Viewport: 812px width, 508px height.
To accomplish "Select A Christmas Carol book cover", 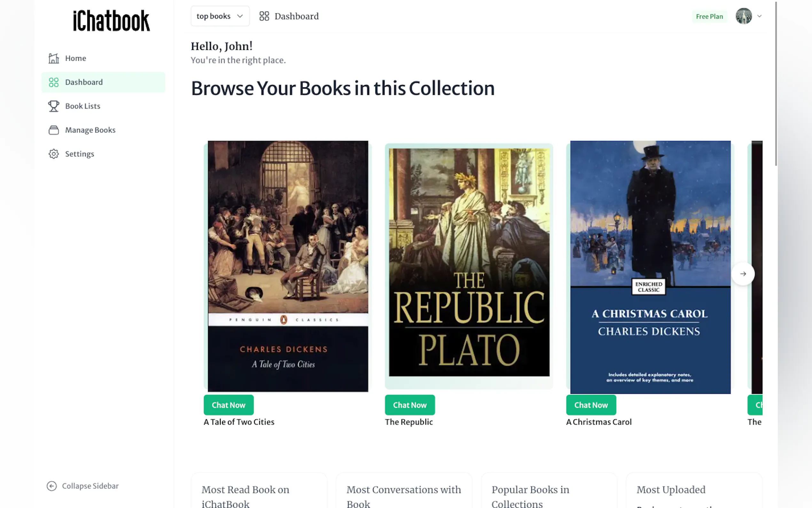I will click(650, 267).
